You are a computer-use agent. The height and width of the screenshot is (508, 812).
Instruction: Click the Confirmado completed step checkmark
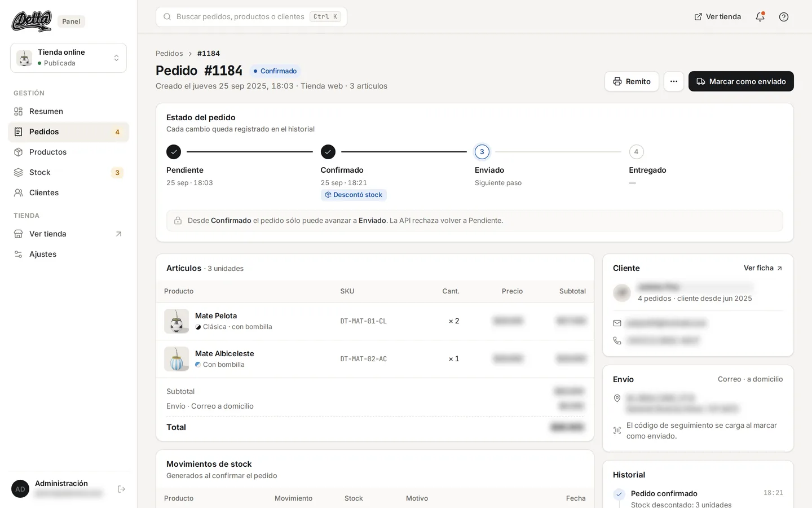[328, 152]
